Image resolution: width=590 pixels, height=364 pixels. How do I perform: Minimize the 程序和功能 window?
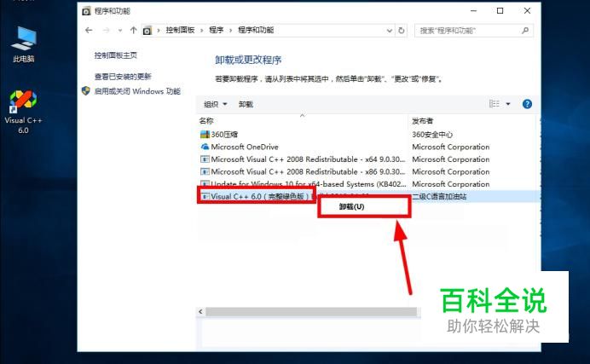474,11
